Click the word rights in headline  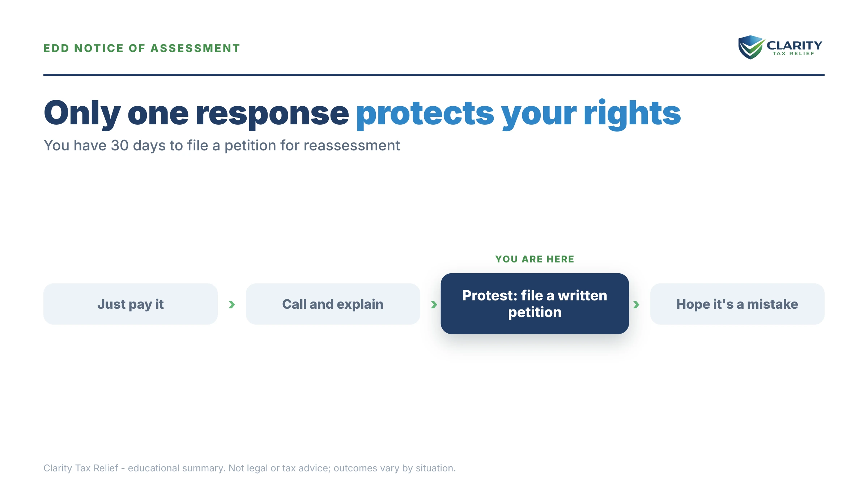click(x=632, y=114)
